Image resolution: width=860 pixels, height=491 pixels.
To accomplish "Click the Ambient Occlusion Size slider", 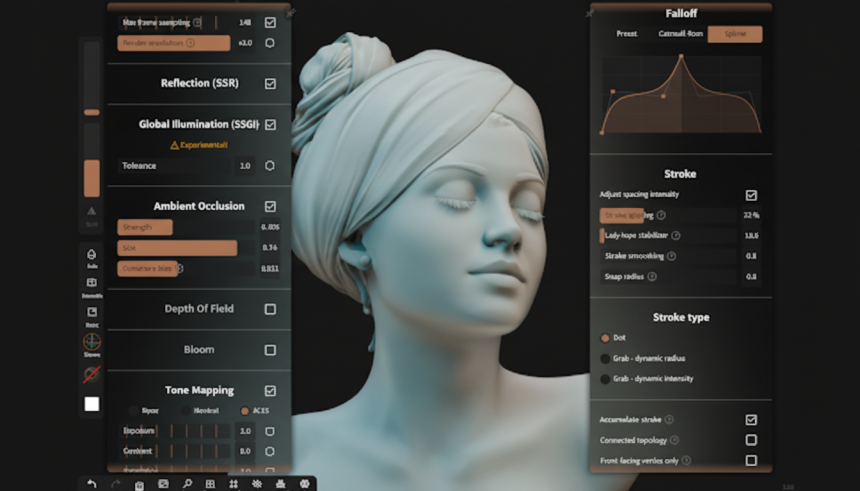I will (x=186, y=248).
